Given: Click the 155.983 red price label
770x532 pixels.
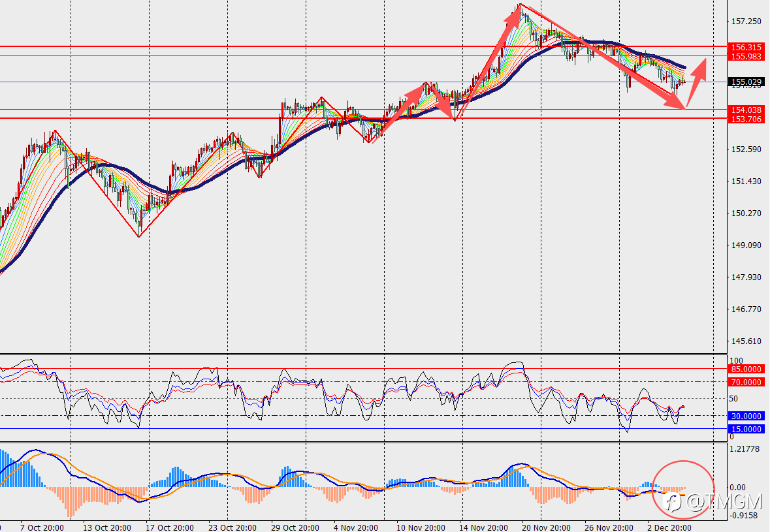Looking at the screenshot, I should pyautogui.click(x=746, y=56).
